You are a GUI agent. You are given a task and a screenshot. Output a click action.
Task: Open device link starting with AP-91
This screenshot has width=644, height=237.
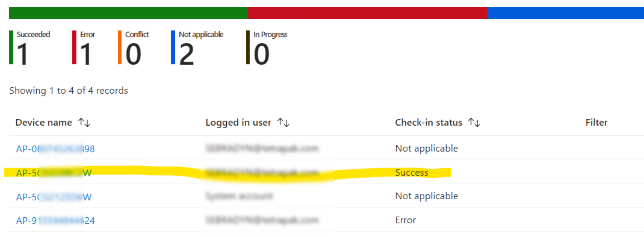tap(55, 221)
